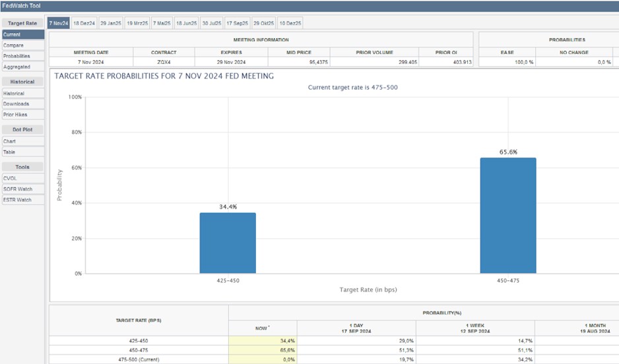Click the Dot Plot section header
This screenshot has width=619, height=364.
[22, 129]
